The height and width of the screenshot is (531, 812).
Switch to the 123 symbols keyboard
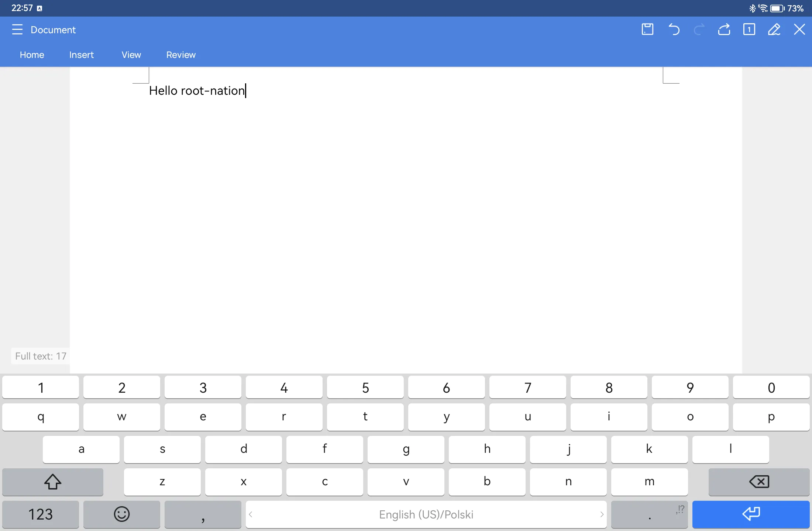pyautogui.click(x=41, y=514)
